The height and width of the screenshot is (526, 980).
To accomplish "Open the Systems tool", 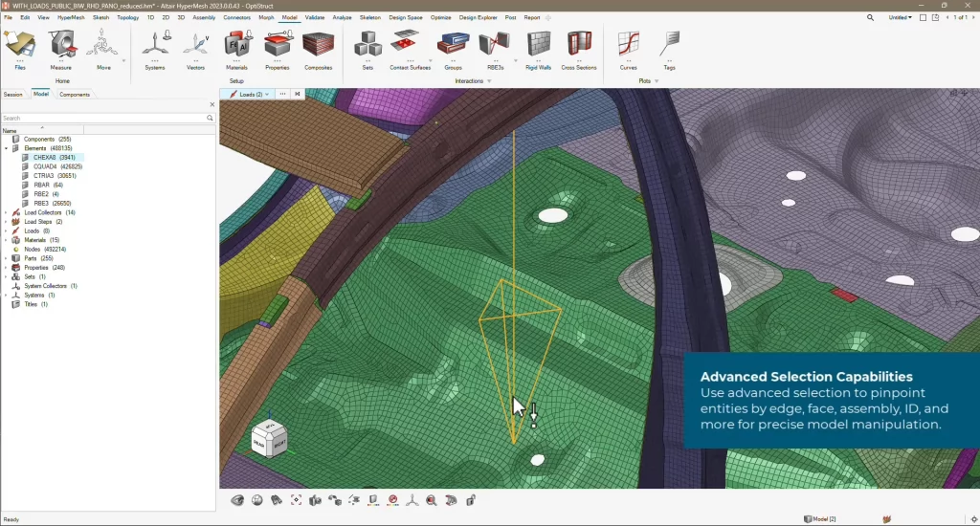I will pyautogui.click(x=155, y=50).
